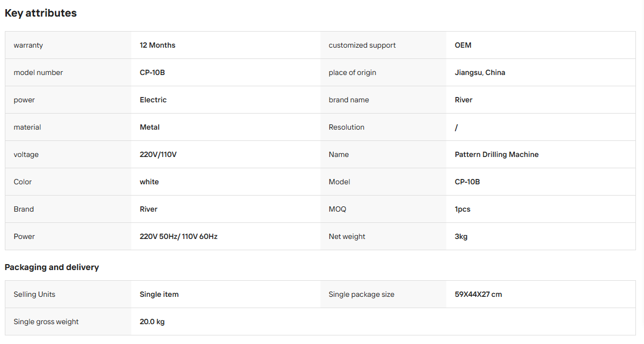Click the Key attributes heading
644x344 pixels.
tap(41, 13)
